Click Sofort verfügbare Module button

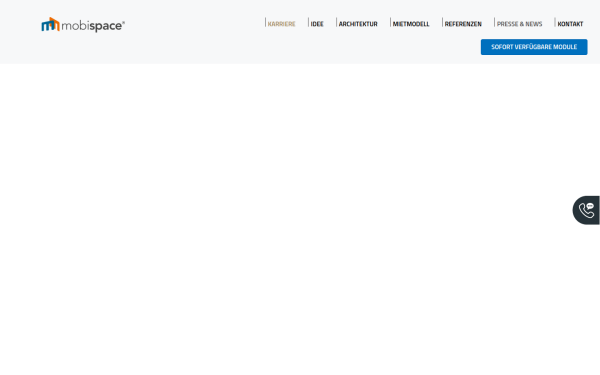pos(534,47)
